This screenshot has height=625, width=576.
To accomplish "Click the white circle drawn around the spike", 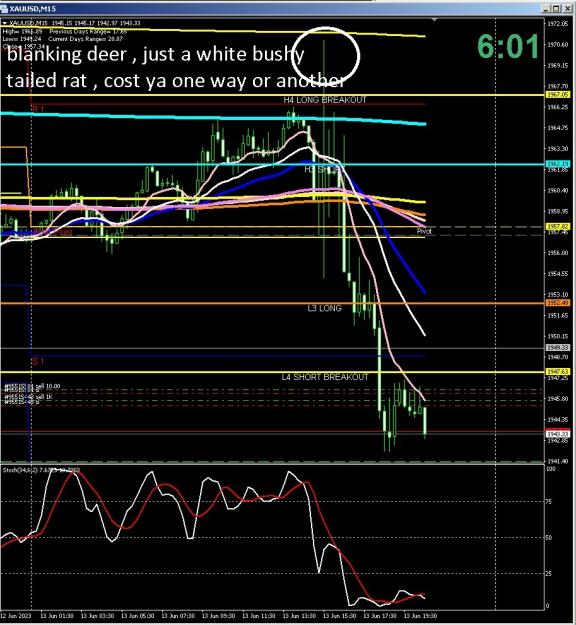I will (x=325, y=56).
